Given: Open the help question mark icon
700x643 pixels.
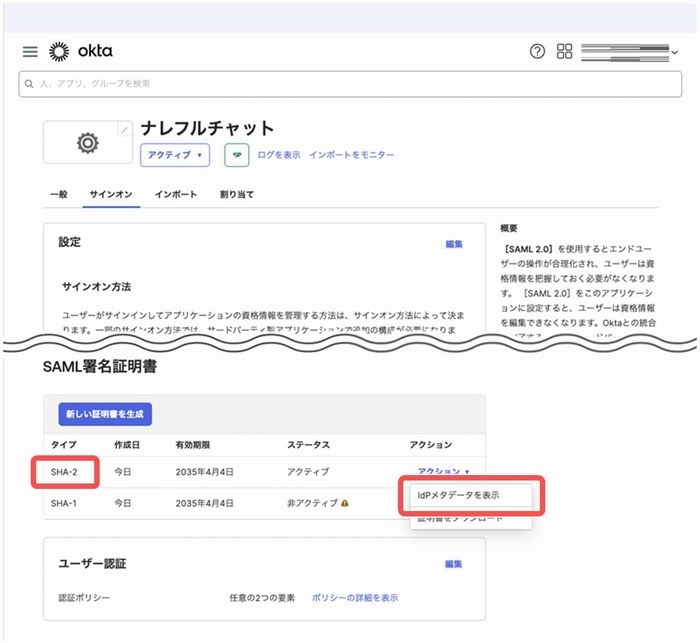Looking at the screenshot, I should click(x=537, y=51).
